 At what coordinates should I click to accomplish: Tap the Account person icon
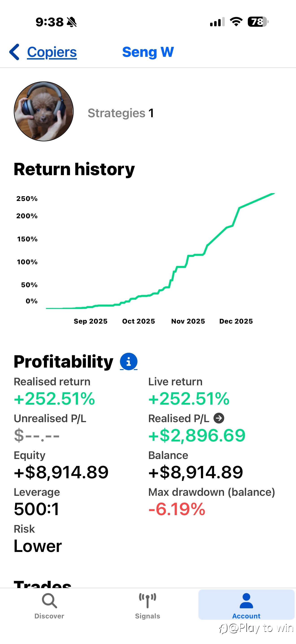click(246, 600)
